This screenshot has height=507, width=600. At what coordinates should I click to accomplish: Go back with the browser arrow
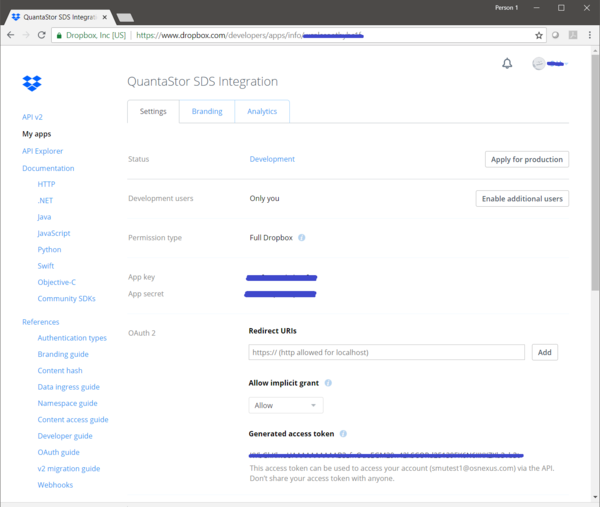tap(11, 35)
